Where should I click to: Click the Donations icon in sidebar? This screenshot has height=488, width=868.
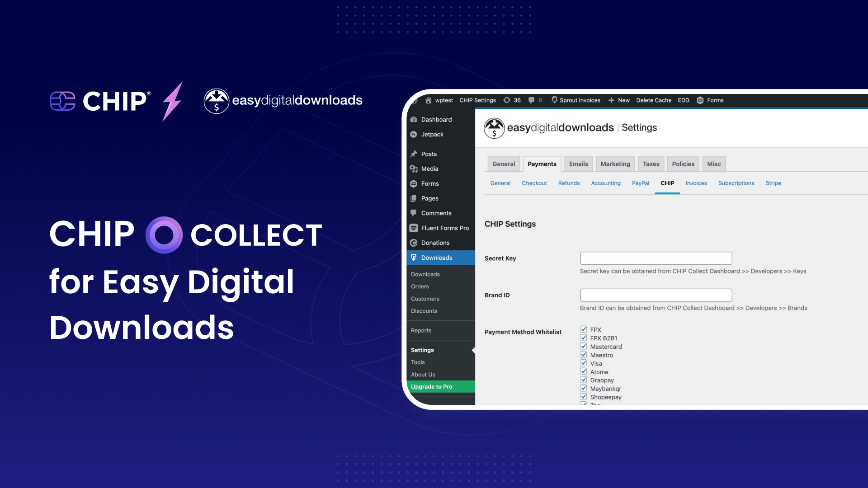tap(414, 243)
